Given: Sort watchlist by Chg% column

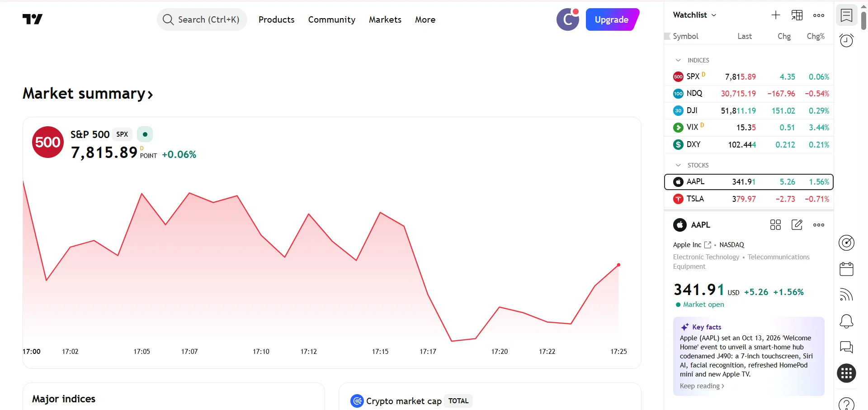Looking at the screenshot, I should click(x=816, y=36).
